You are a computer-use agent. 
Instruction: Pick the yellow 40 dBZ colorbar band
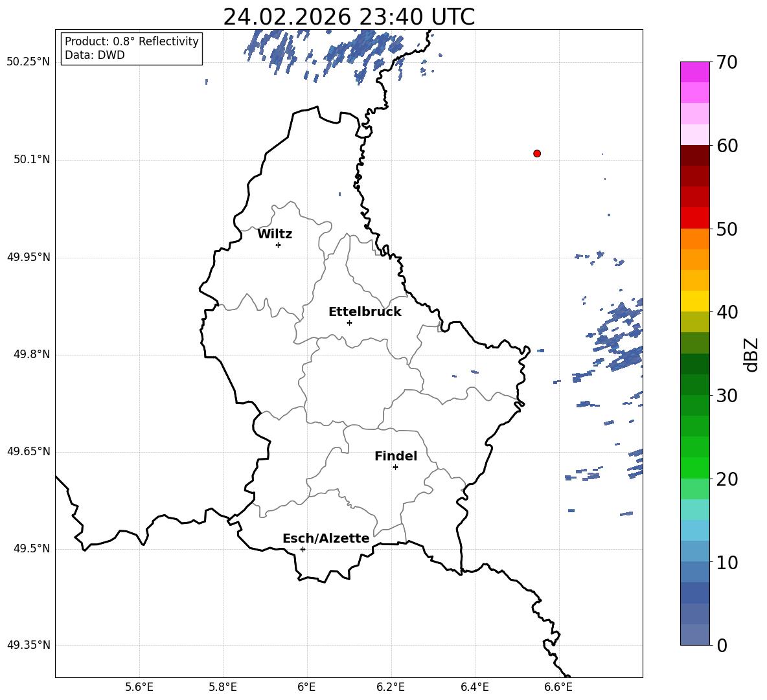[694, 301]
